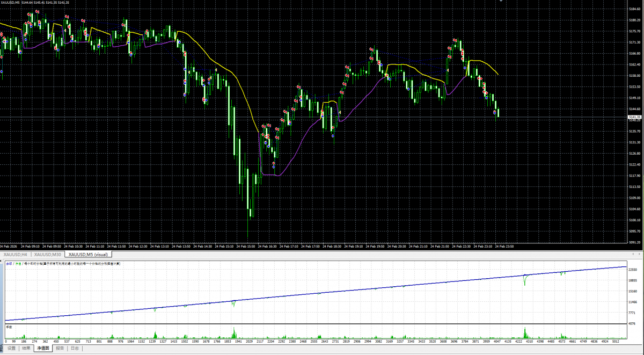This screenshot has height=355, width=644.
Task: Click the 余额 legend label
Action: 9,263
